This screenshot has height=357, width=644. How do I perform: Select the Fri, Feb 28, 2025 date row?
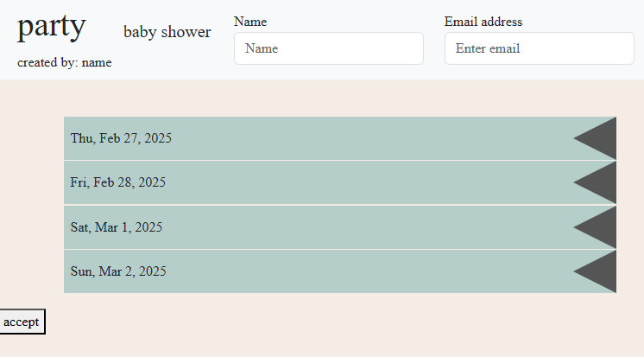(340, 182)
